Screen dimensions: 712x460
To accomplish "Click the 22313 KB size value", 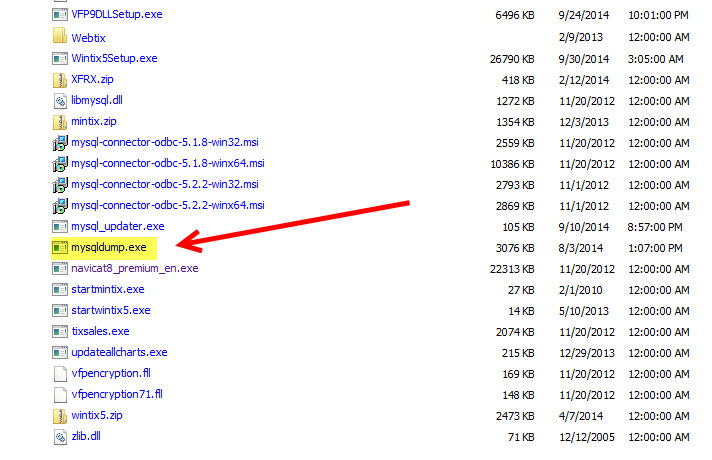I will click(512, 269).
